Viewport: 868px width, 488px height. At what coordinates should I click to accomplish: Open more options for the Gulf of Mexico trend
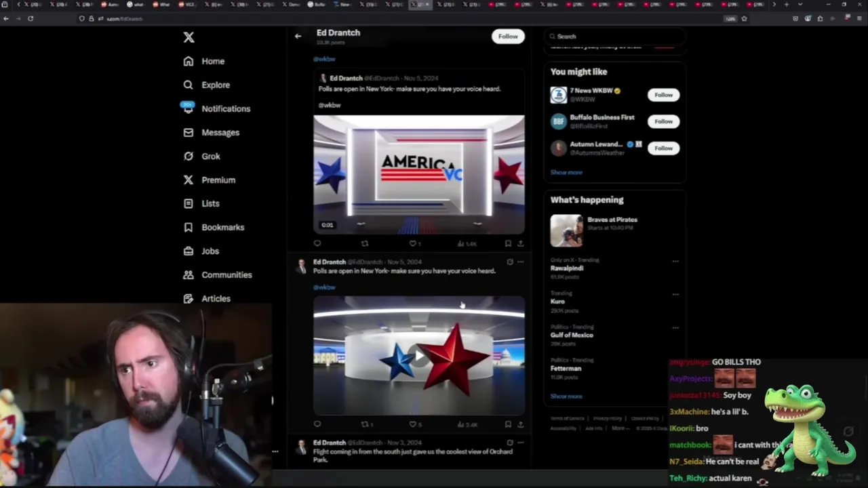tap(675, 327)
